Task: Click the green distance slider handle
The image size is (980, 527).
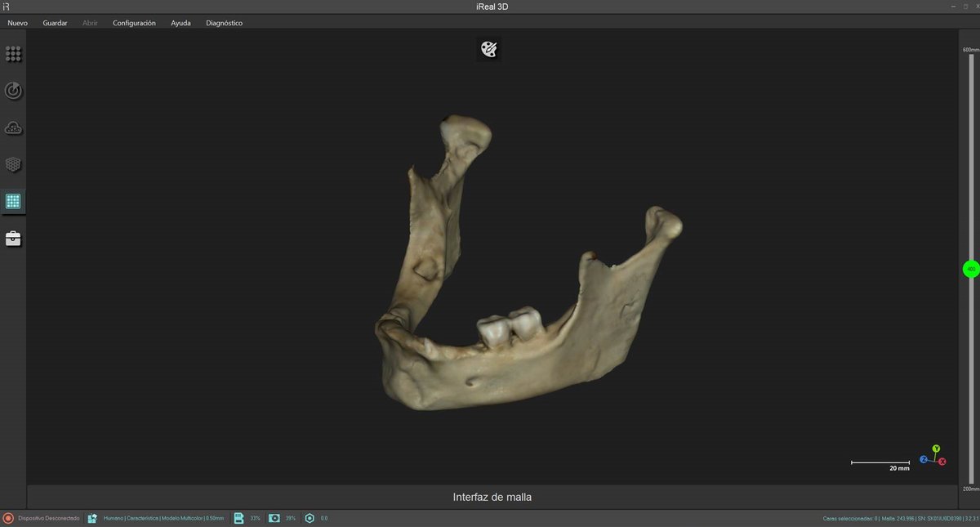Action: [x=970, y=269]
